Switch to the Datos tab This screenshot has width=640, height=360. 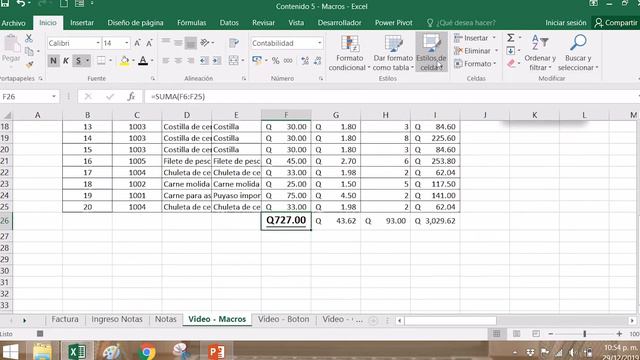pyautogui.click(x=229, y=23)
